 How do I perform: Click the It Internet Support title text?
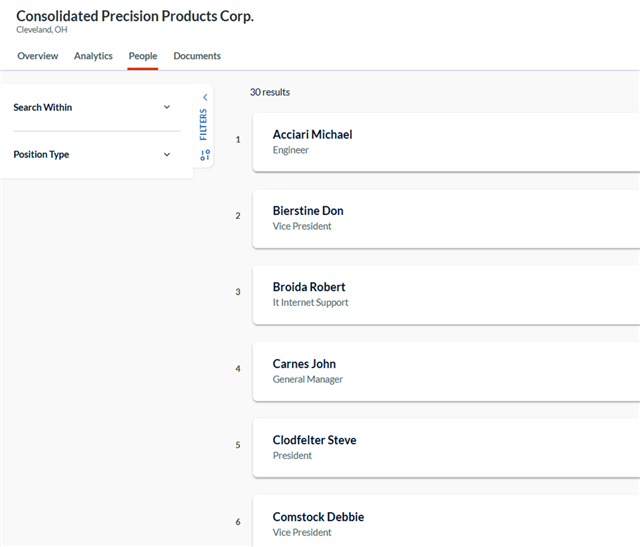pyautogui.click(x=310, y=303)
